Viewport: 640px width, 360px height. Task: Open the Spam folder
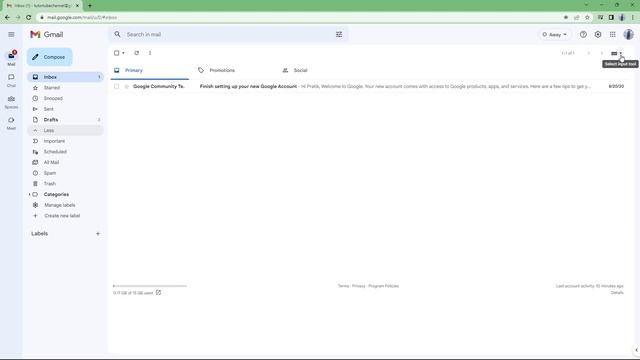point(65,173)
